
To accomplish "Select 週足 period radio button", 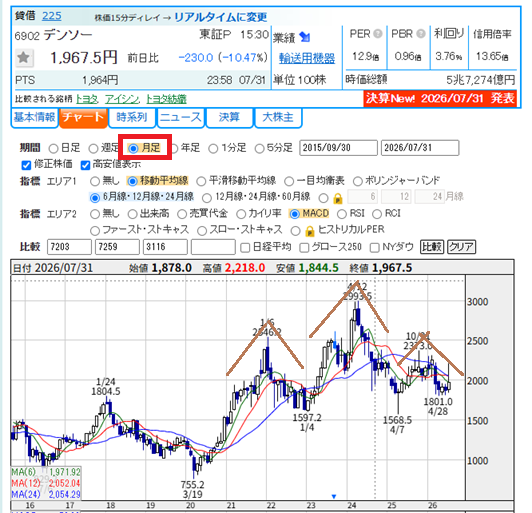I will click(93, 148).
